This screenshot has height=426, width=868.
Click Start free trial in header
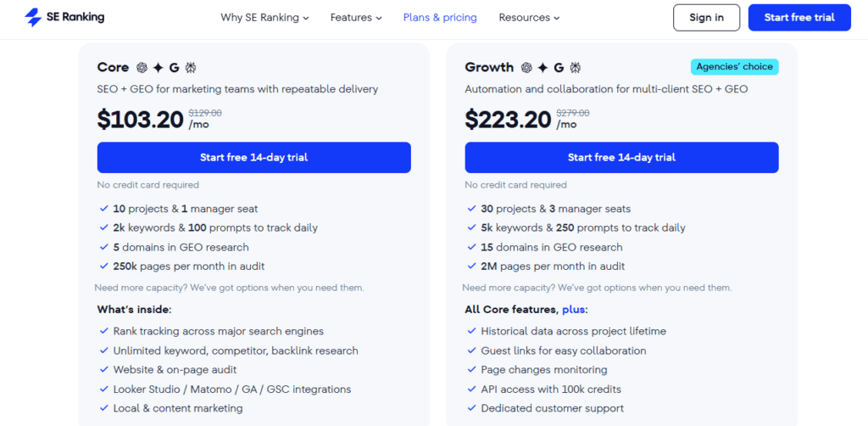(799, 18)
